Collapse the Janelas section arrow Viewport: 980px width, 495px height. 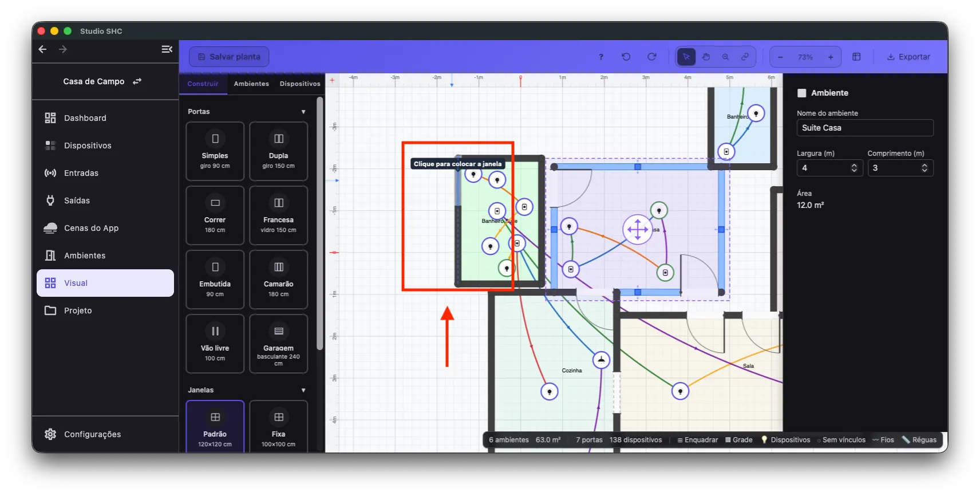pos(303,390)
